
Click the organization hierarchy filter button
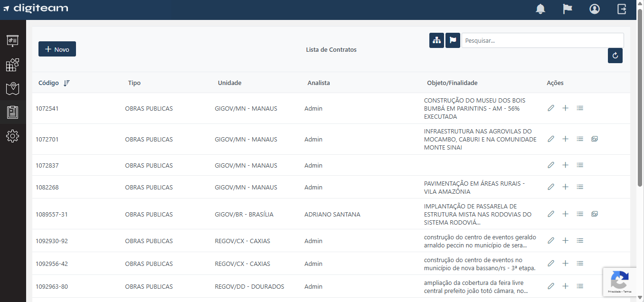coord(436,40)
